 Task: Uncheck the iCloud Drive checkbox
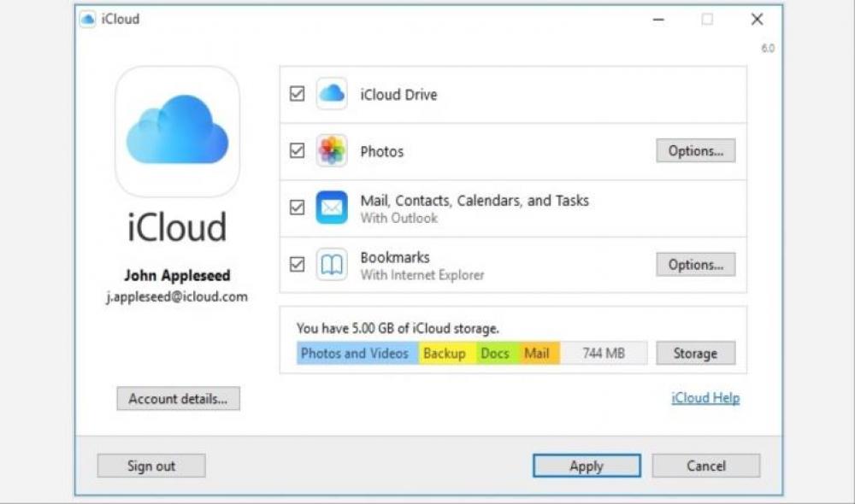coord(297,94)
